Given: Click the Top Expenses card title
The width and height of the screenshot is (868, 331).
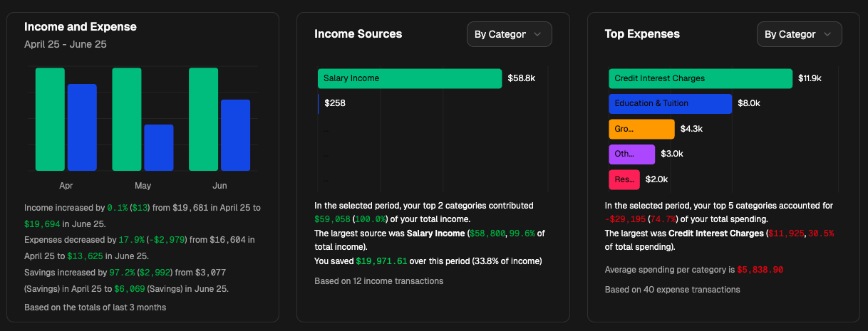Looking at the screenshot, I should point(642,34).
